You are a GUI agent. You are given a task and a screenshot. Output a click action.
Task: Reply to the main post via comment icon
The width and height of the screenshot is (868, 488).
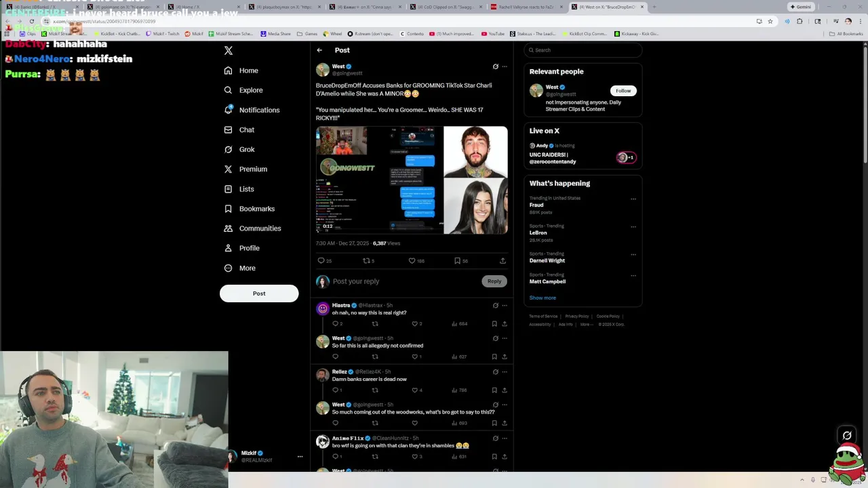click(x=321, y=260)
